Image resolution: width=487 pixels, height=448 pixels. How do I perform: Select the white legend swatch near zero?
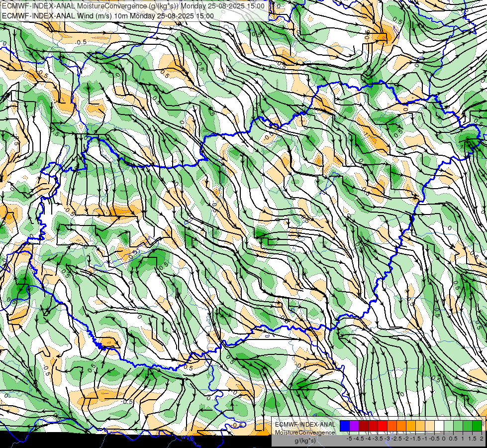tap(439, 426)
